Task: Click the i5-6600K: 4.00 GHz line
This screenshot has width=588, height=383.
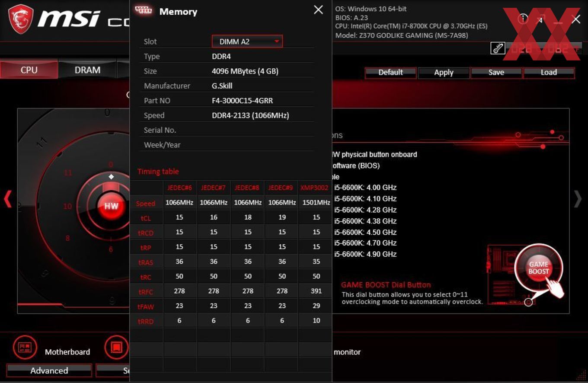Action: click(x=365, y=188)
